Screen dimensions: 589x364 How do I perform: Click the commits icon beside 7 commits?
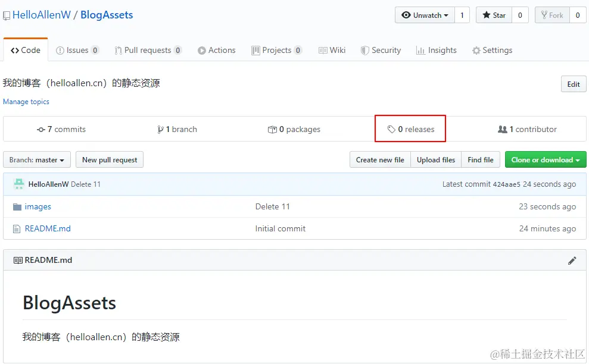pos(41,130)
